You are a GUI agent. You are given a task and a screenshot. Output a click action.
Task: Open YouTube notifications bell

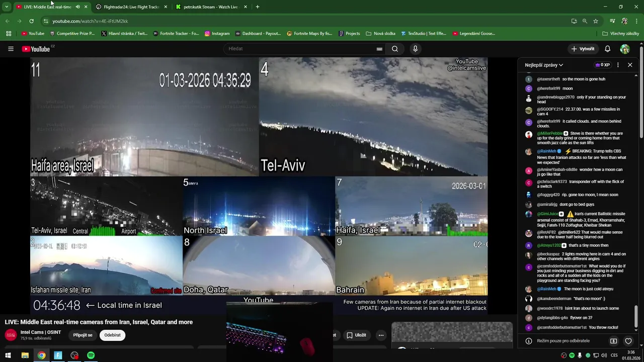coord(607,49)
